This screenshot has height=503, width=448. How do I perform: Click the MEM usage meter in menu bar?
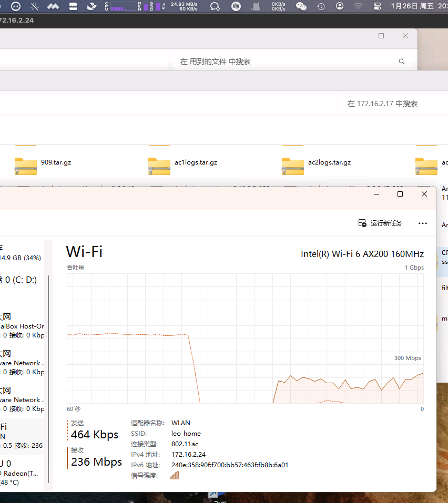(x=143, y=6)
